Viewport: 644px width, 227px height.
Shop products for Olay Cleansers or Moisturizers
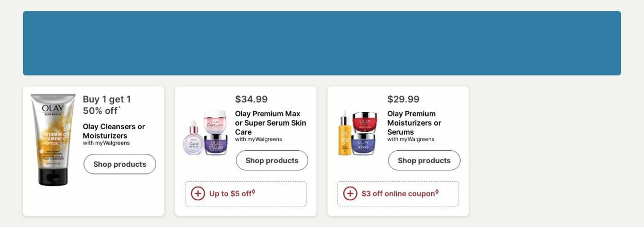[120, 164]
